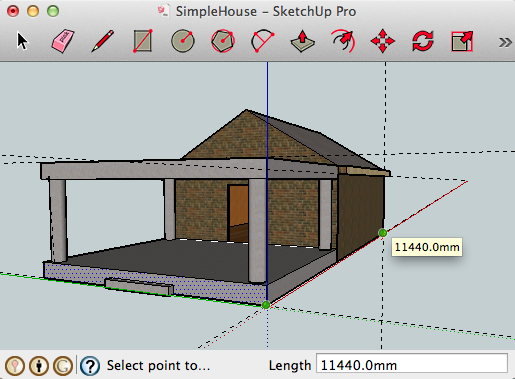Choose the Polygon tool
Screen dimensions: 515x379
[223, 41]
